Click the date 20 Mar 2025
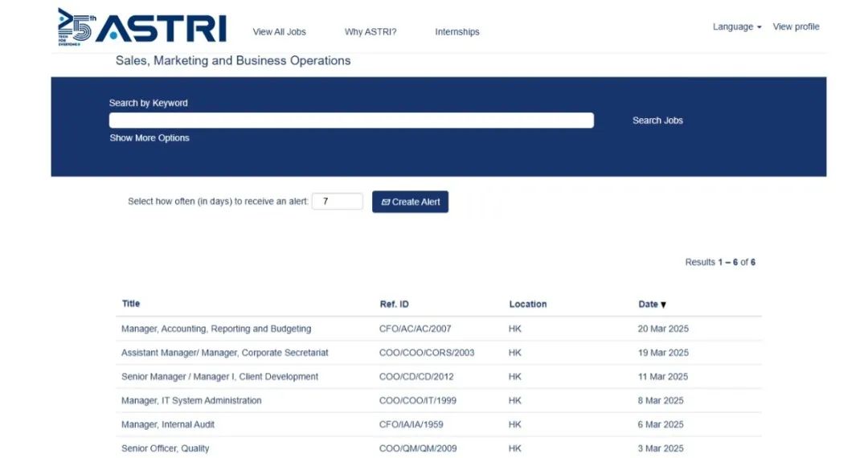This screenshot has height=458, width=868. 663,329
